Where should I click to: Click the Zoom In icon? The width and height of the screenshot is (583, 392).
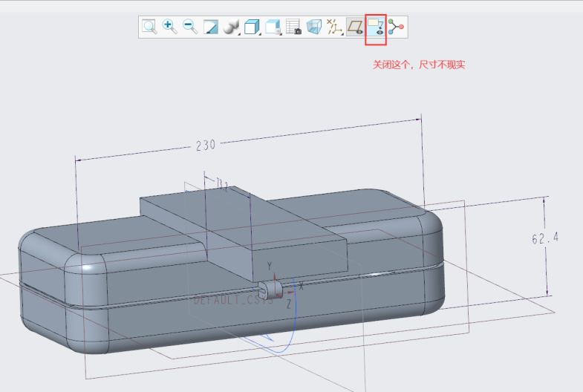click(169, 27)
